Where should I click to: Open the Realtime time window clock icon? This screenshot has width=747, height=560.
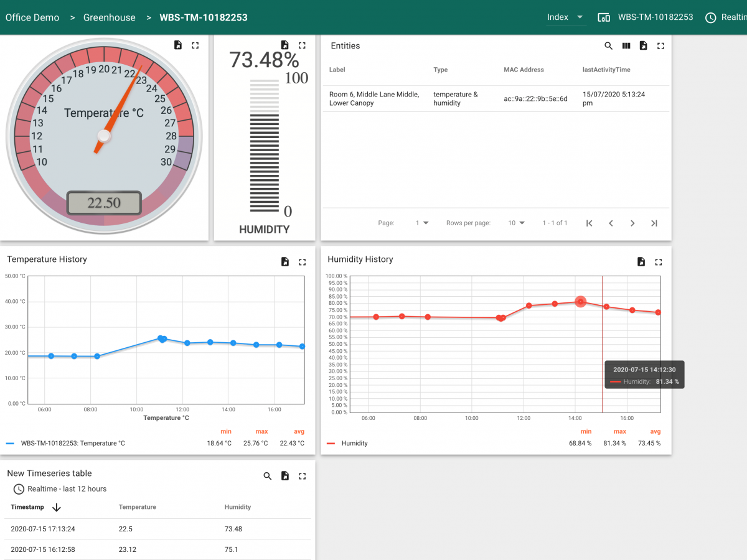click(711, 17)
